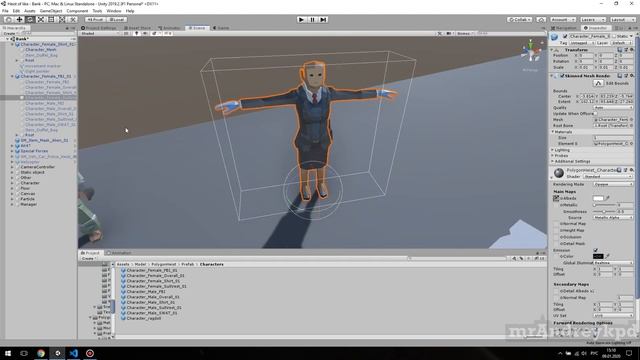Open the Shaded draw mode dropdown
The width and height of the screenshot is (640, 360).
coord(100,33)
